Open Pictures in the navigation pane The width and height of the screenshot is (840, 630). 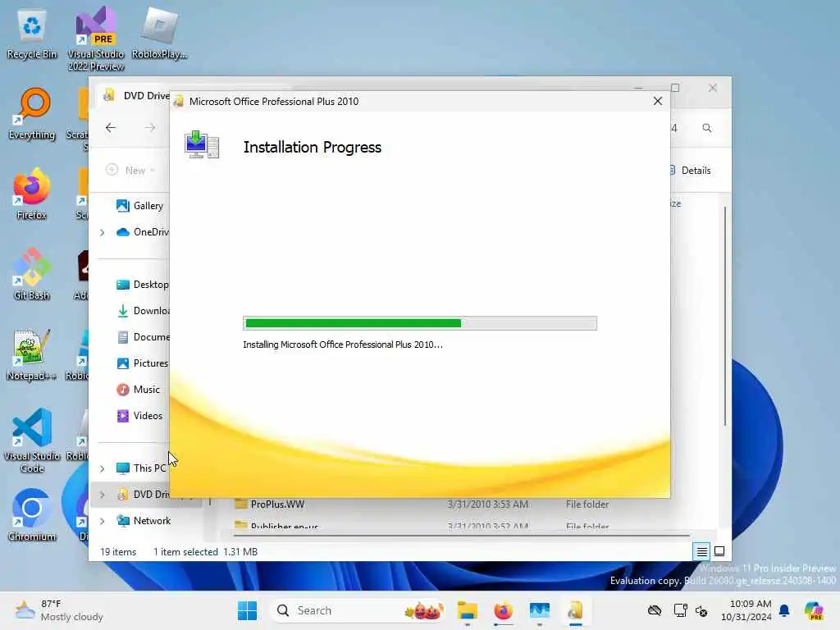coord(143,363)
